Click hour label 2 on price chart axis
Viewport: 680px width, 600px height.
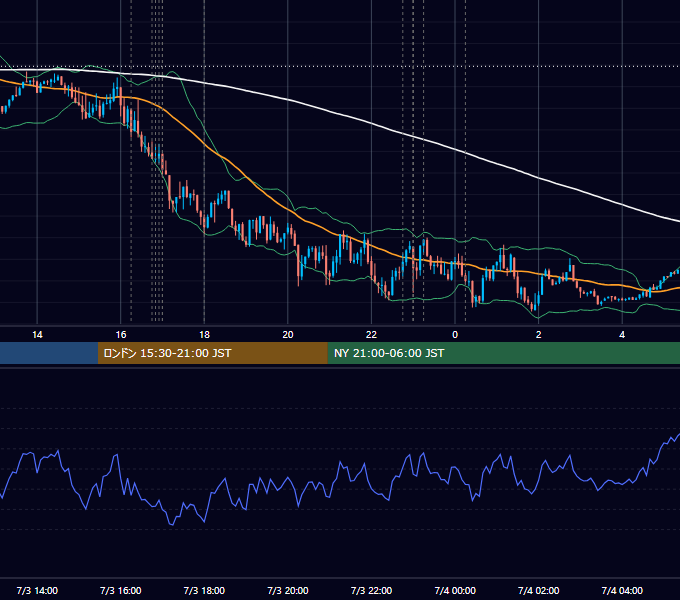pyautogui.click(x=539, y=335)
